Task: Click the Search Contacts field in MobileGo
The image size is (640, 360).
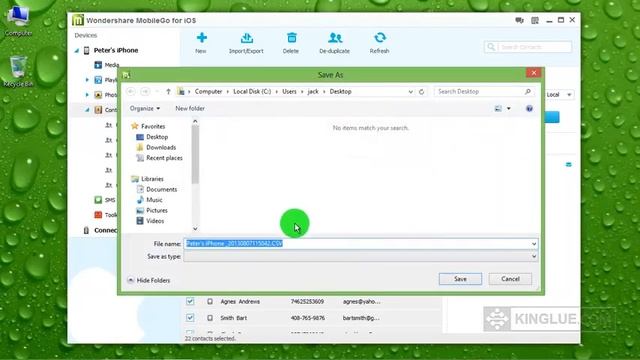Action: tap(528, 47)
